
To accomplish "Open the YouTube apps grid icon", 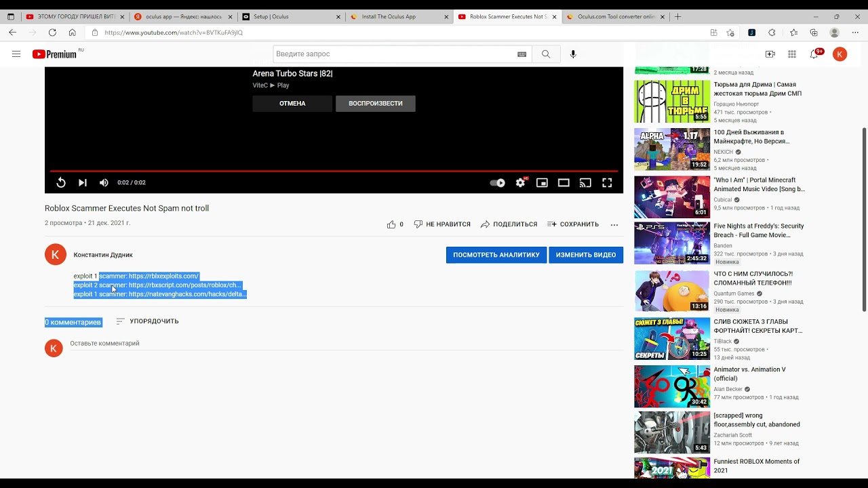I will pos(792,54).
